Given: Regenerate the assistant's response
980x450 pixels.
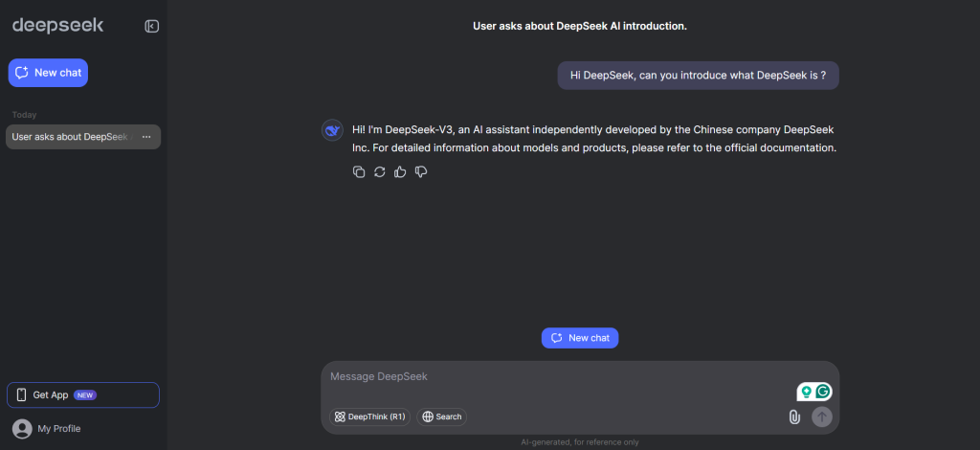Looking at the screenshot, I should point(380,171).
